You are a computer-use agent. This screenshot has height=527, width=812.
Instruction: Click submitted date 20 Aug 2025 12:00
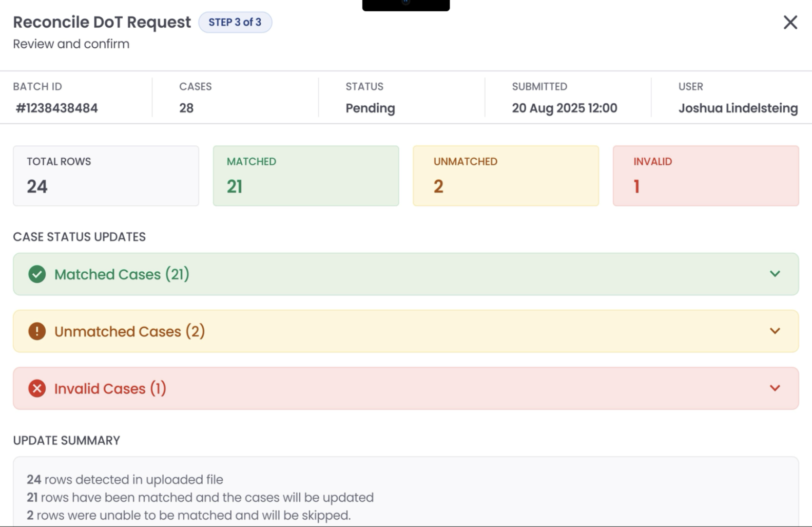tap(564, 108)
